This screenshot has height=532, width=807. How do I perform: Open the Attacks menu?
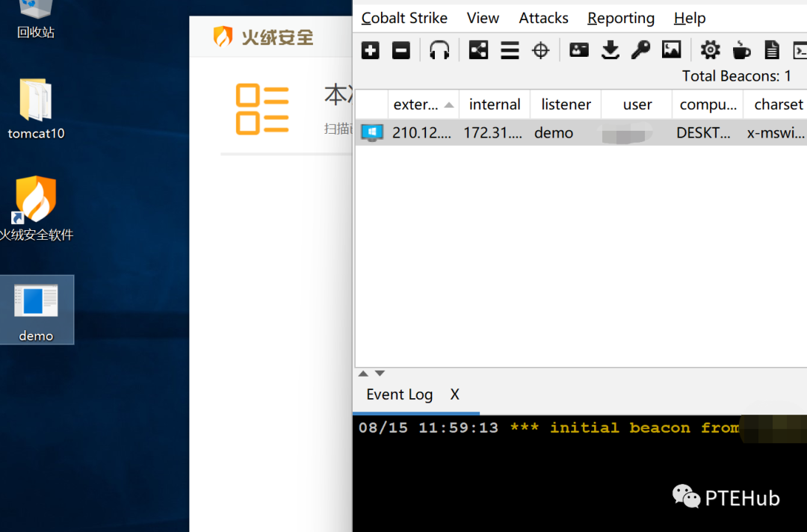543,18
